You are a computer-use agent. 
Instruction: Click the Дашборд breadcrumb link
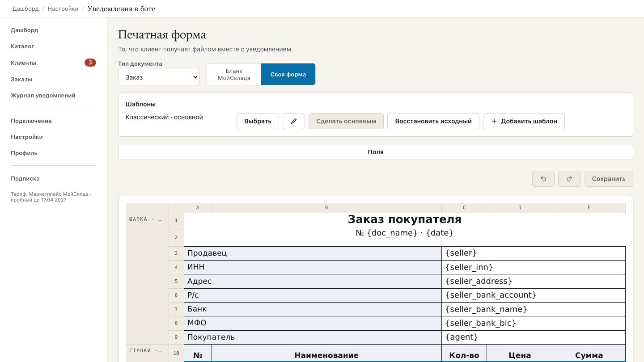(25, 9)
